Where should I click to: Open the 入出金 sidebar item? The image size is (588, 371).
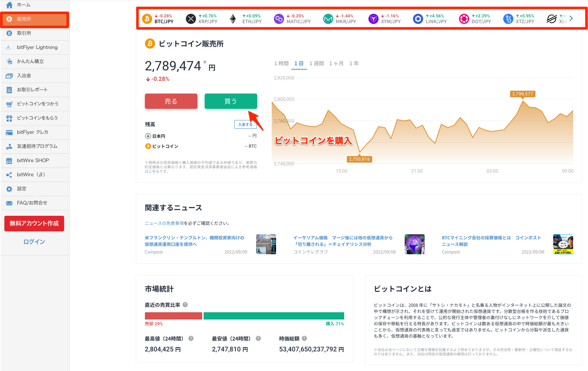pos(24,75)
